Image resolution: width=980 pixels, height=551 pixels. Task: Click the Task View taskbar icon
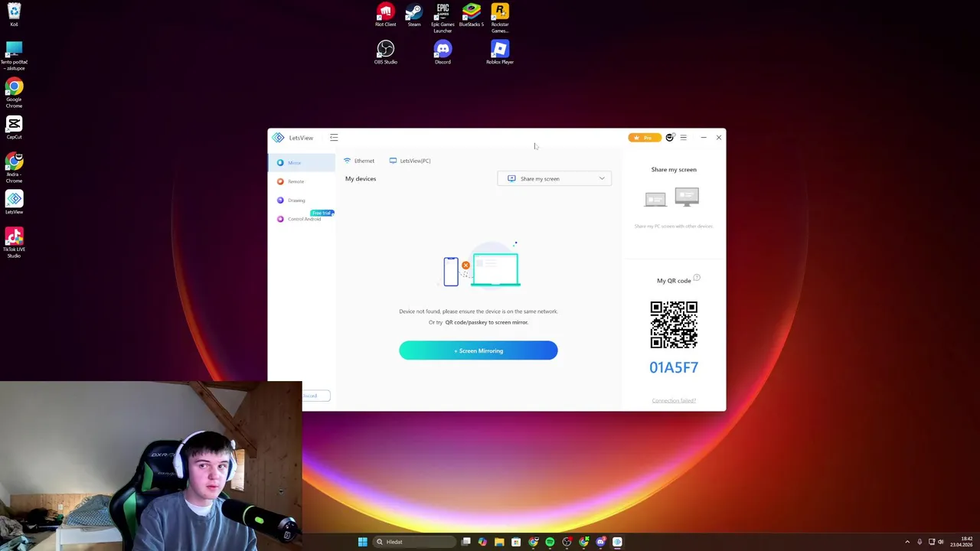point(465,542)
